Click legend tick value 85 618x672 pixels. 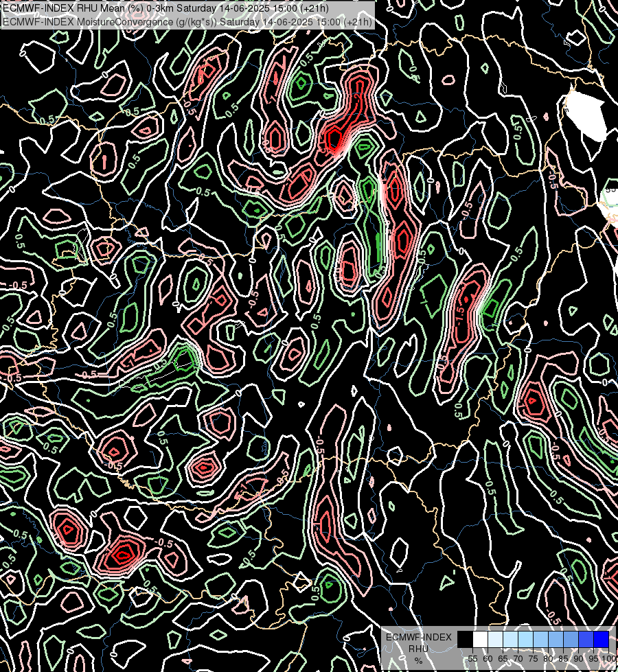point(564,659)
